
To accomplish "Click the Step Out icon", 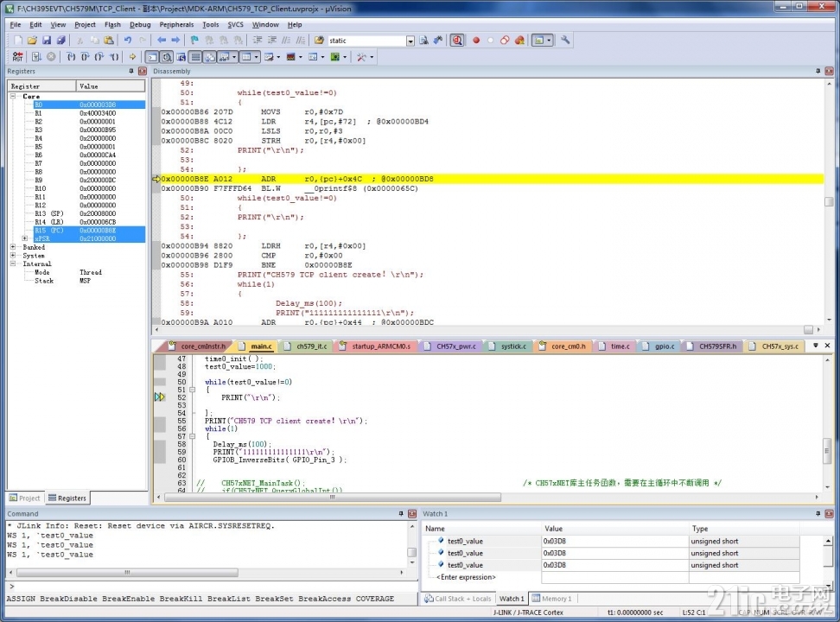I will 99,57.
